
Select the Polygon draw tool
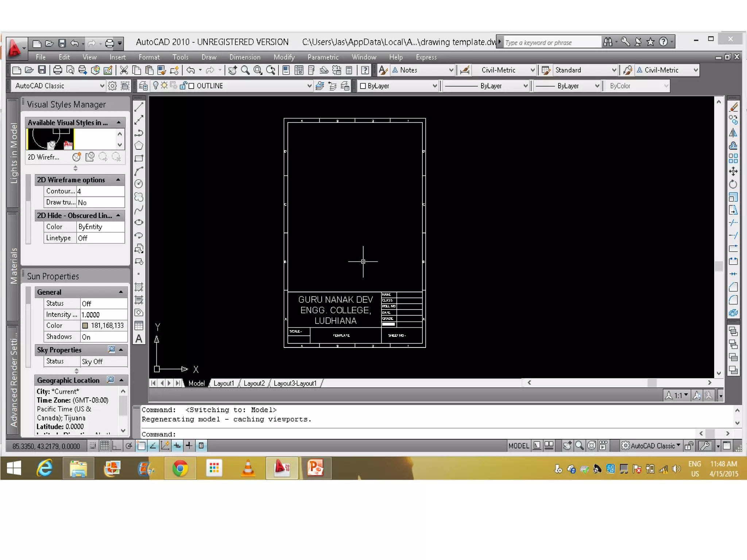point(139,145)
